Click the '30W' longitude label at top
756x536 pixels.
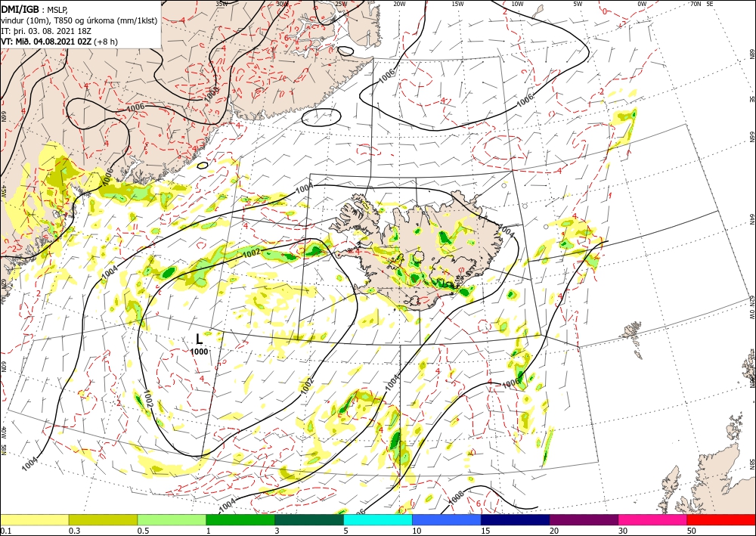pyautogui.click(x=282, y=4)
